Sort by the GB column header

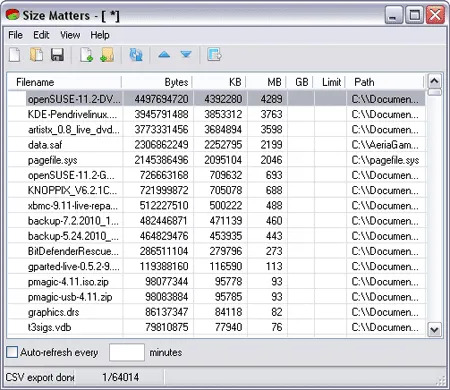[299, 82]
